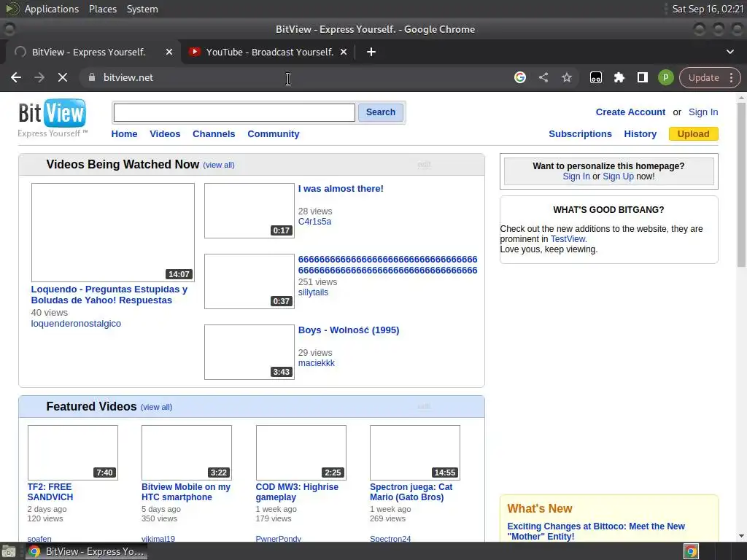The height and width of the screenshot is (560, 747).
Task: Click the top-right Sign In link
Action: (x=703, y=112)
